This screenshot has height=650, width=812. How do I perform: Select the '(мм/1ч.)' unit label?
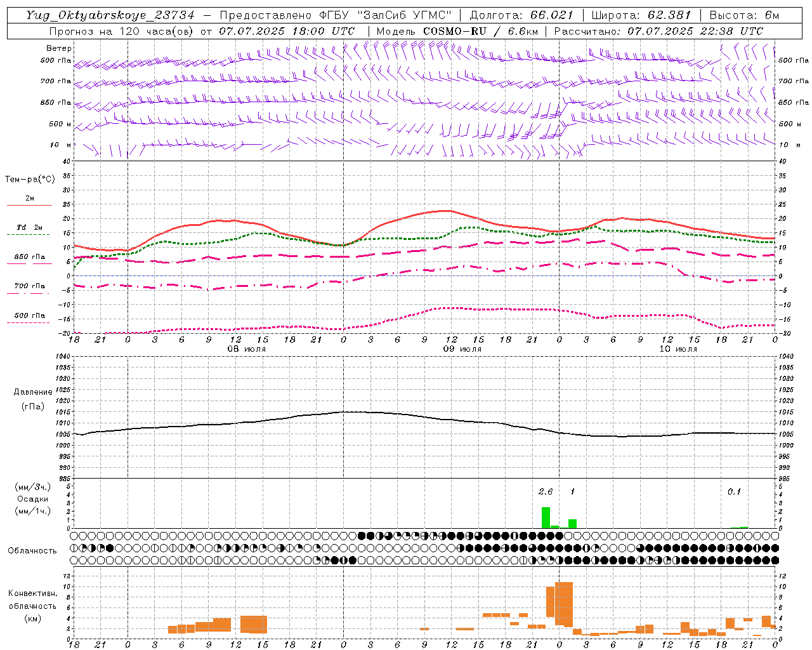pyautogui.click(x=32, y=511)
